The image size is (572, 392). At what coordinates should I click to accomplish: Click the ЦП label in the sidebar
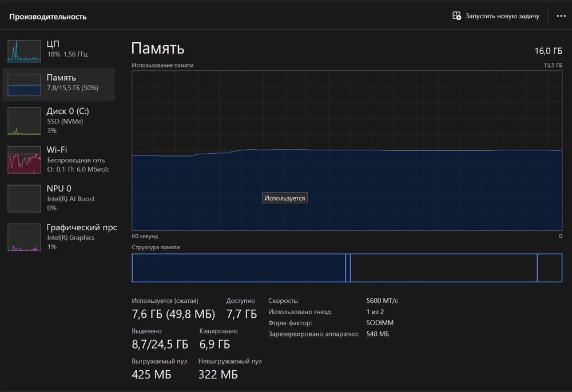point(53,44)
